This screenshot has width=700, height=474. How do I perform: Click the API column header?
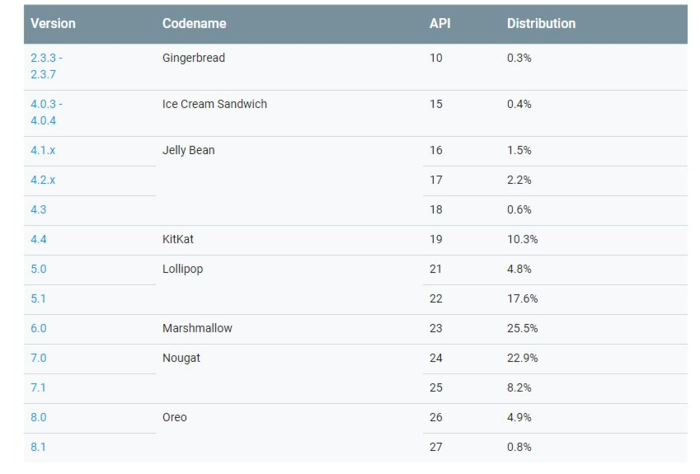click(x=440, y=23)
